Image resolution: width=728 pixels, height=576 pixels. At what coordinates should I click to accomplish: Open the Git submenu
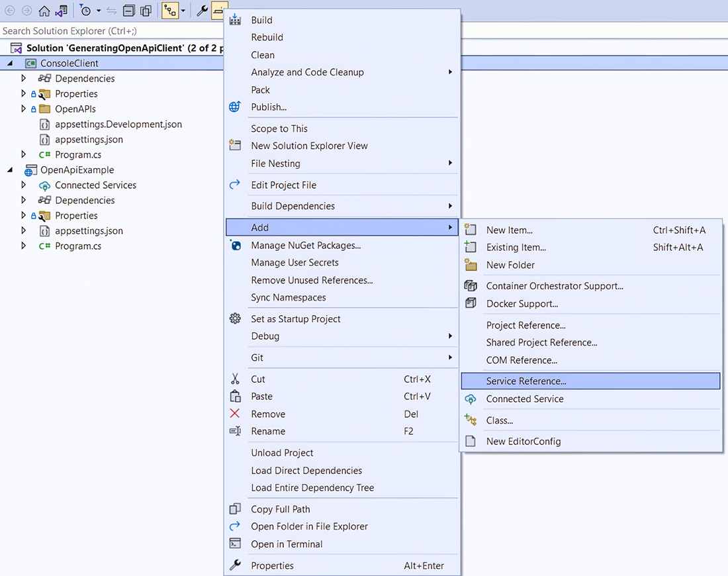(341, 358)
